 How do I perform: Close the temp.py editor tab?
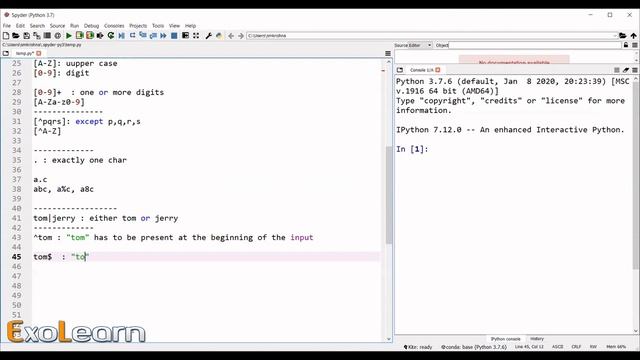tap(39, 53)
